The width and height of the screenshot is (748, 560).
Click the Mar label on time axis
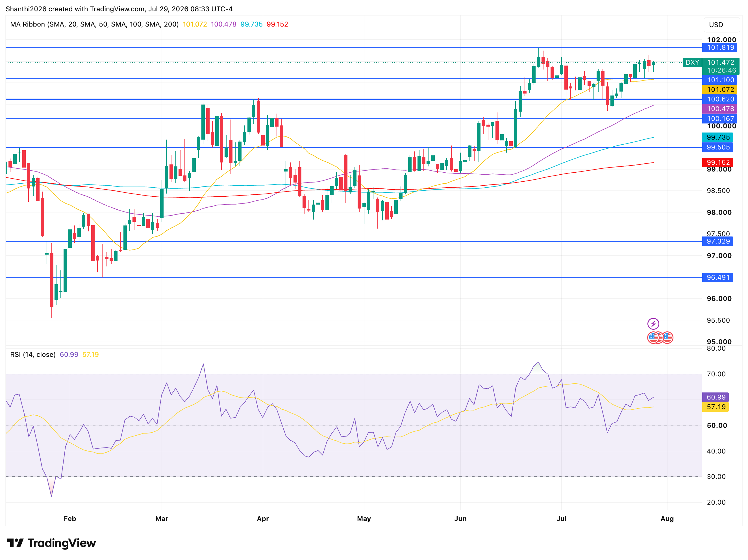(x=162, y=518)
